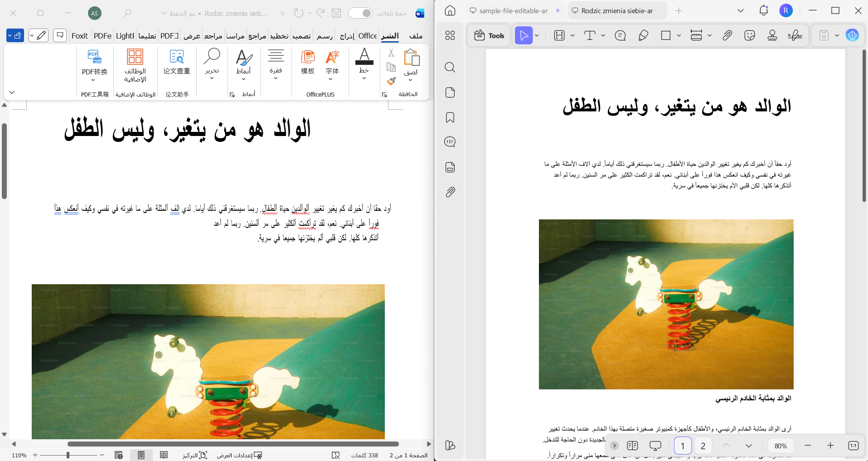Select the attachment paperclip tool in toolbar
868x461 pixels.
[x=727, y=35]
